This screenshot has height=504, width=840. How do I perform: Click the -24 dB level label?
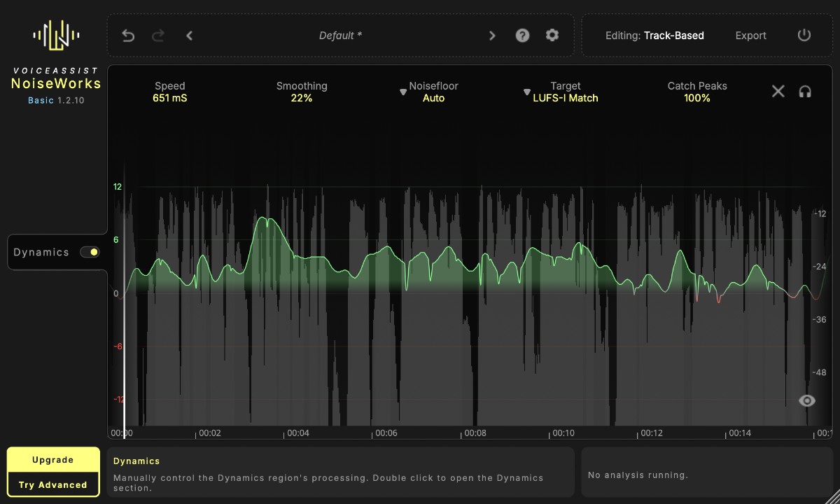820,267
